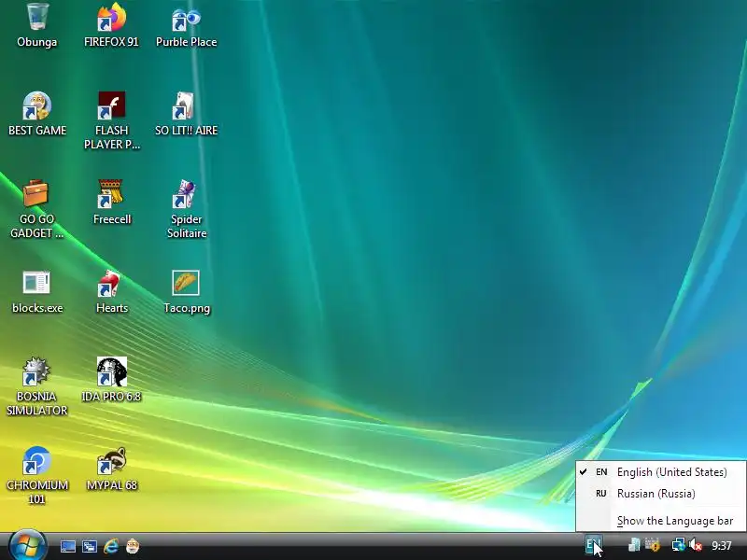Open the Windows Start orb
Screen dimensions: 747x560
[28, 546]
